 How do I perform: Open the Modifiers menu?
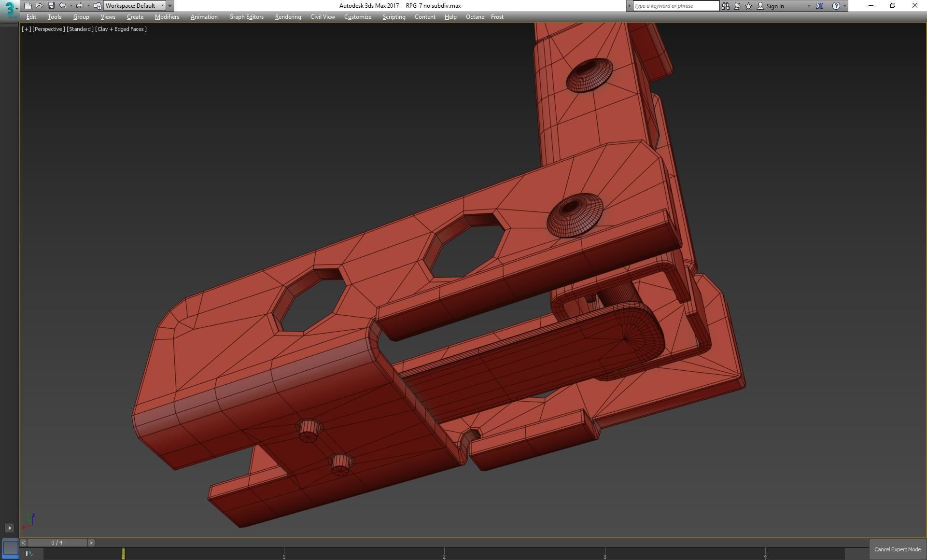pyautogui.click(x=167, y=17)
